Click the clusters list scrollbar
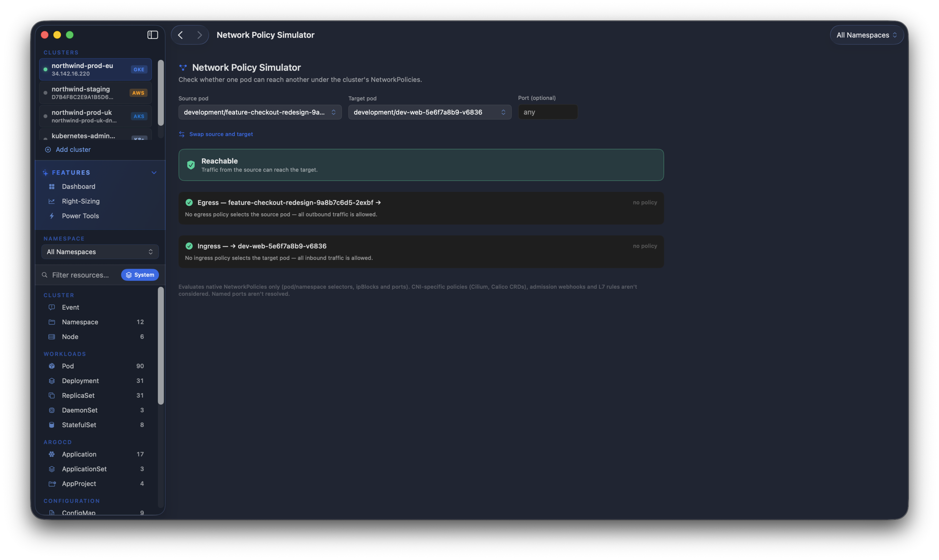This screenshot has width=939, height=560. point(161,93)
